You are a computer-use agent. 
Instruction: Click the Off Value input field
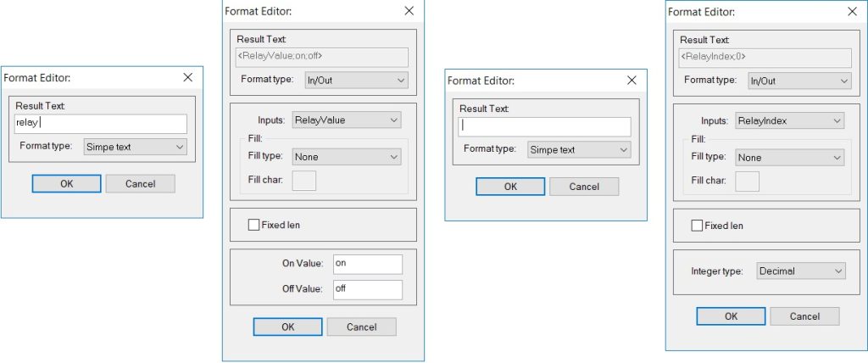pos(368,290)
